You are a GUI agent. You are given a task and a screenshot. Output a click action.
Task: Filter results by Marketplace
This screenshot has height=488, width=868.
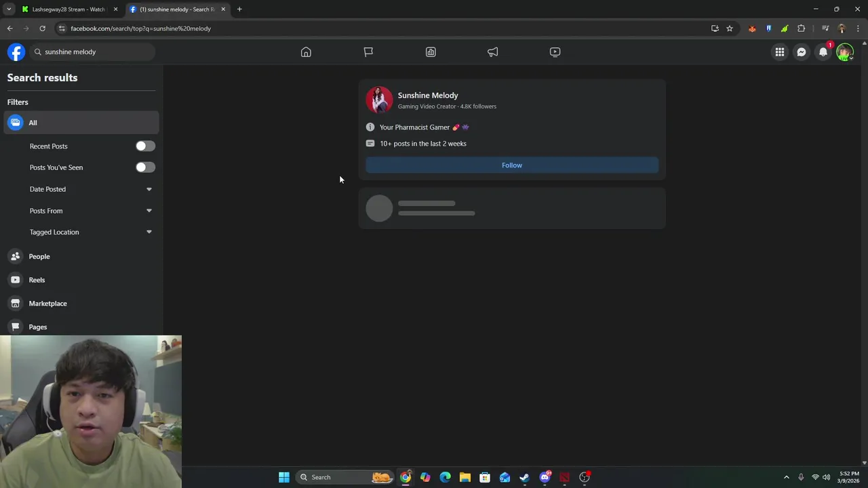81,304
